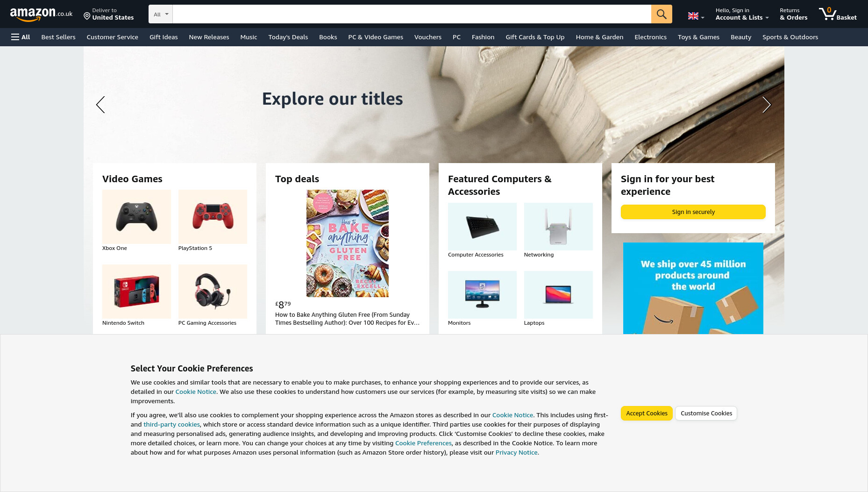Click inside the search text field
This screenshot has width=868, height=492.
click(x=412, y=14)
